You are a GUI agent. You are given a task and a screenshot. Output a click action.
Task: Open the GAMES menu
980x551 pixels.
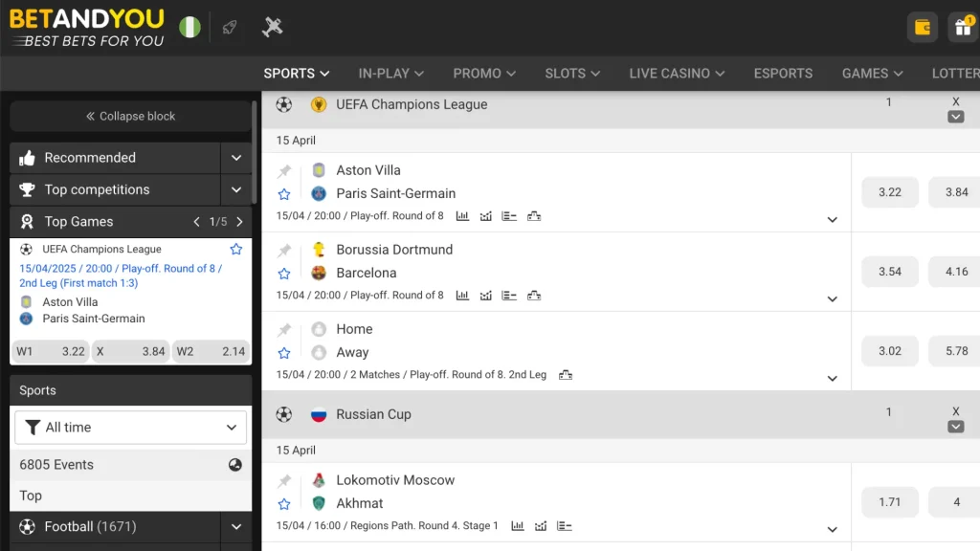873,74
